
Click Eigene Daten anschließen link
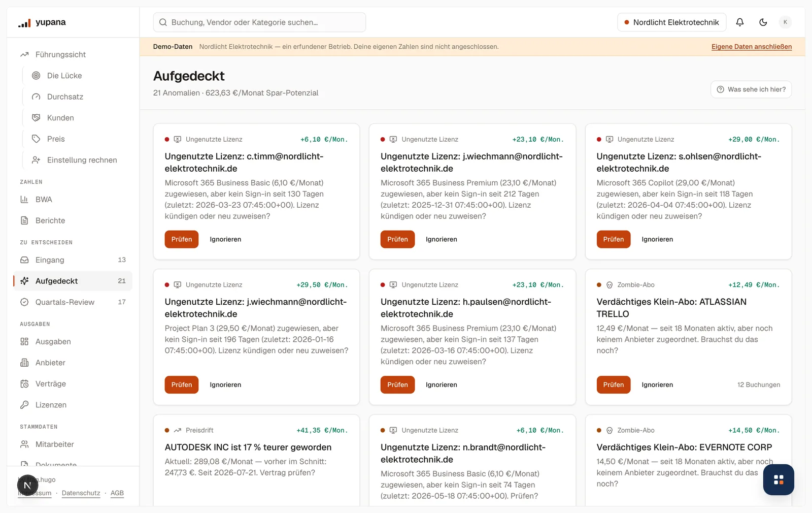752,47
